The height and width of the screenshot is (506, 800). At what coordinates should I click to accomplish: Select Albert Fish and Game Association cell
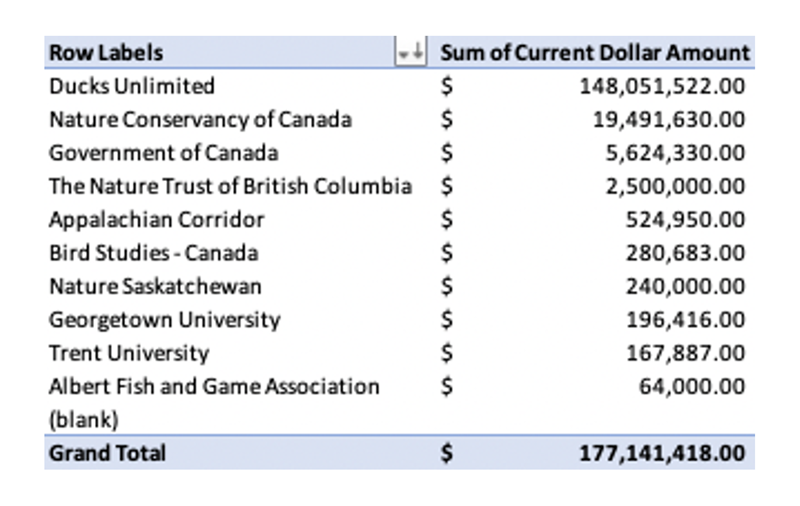(214, 386)
